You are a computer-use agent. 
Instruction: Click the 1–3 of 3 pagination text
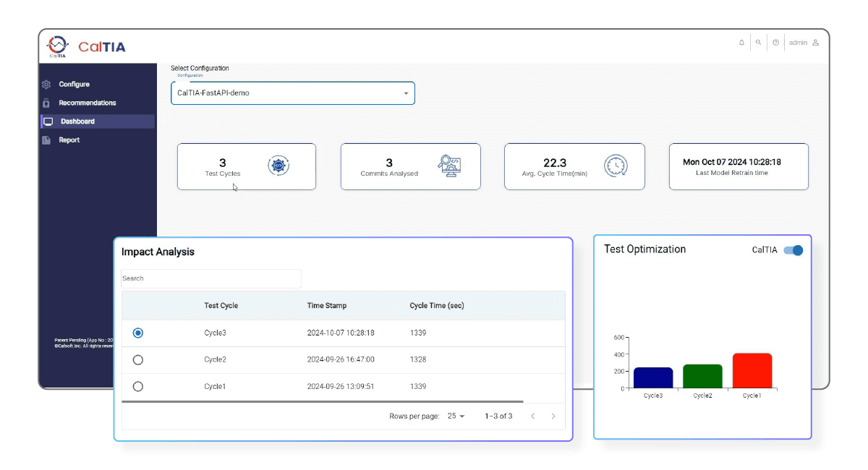pyautogui.click(x=498, y=416)
